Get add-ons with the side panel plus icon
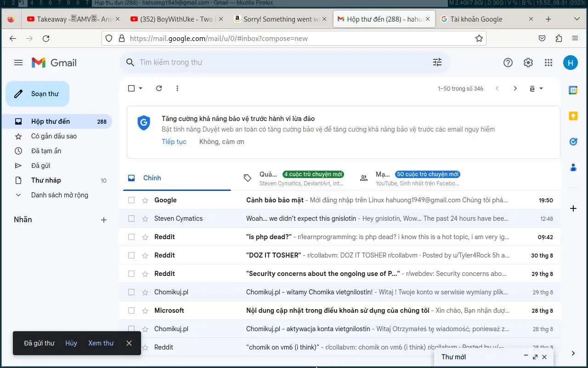Screen dimensions: 588x368 pyautogui.click(x=573, y=208)
